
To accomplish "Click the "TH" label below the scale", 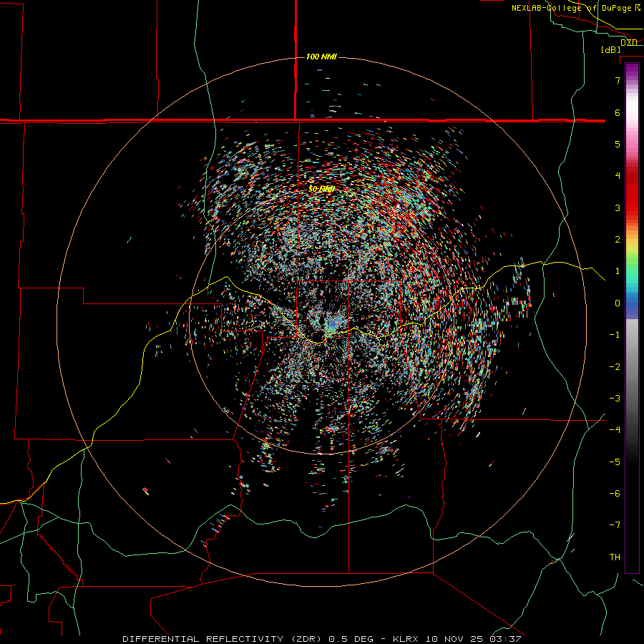I will click(615, 557).
